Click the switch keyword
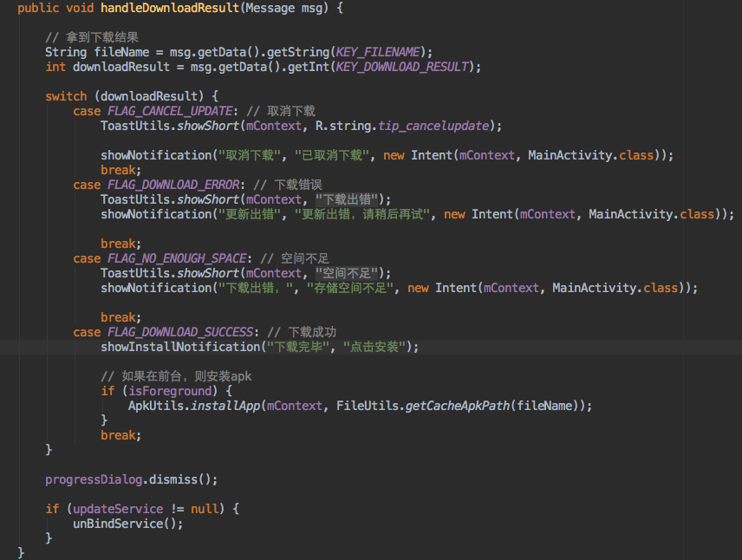The width and height of the screenshot is (742, 560). [x=66, y=96]
